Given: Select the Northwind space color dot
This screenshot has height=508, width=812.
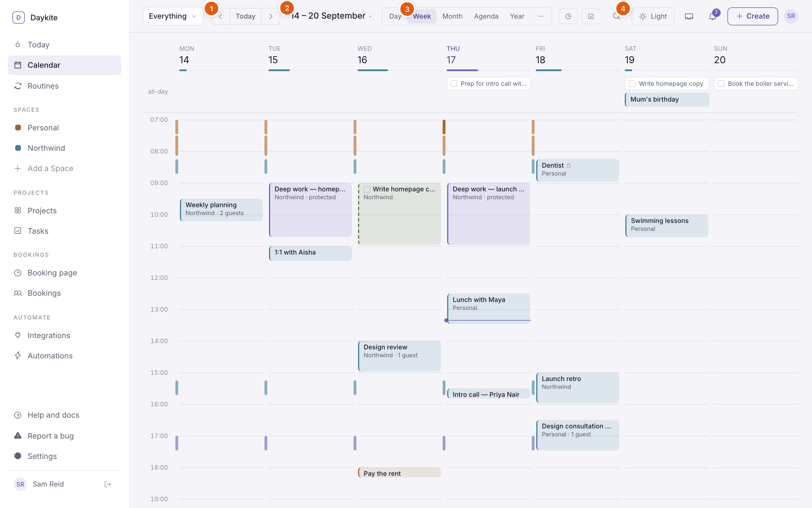Looking at the screenshot, I should pos(18,148).
